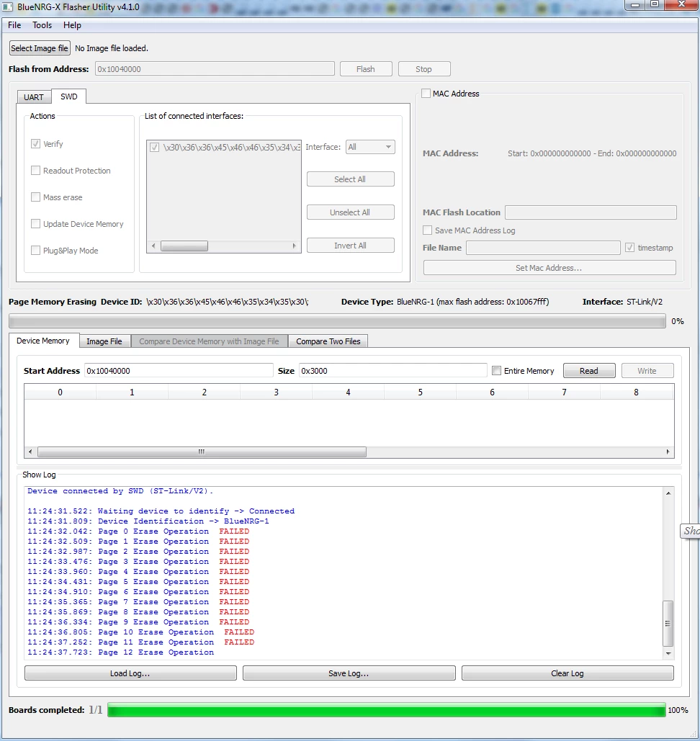Select the Device Memory tab

43,341
